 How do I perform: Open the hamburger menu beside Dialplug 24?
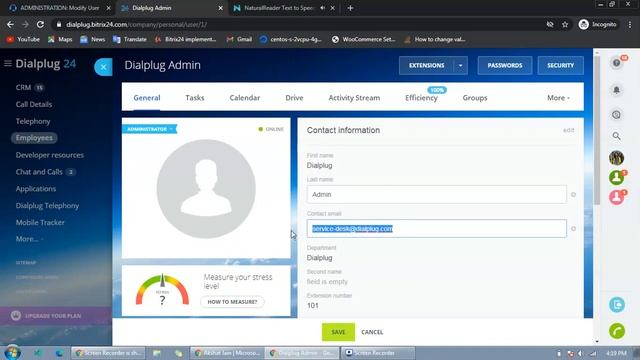7,63
